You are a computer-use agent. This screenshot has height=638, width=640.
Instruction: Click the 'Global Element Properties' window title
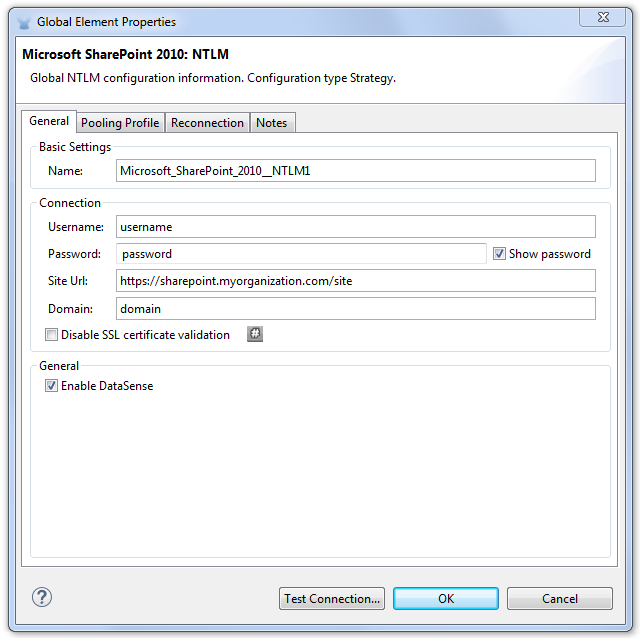pos(106,22)
